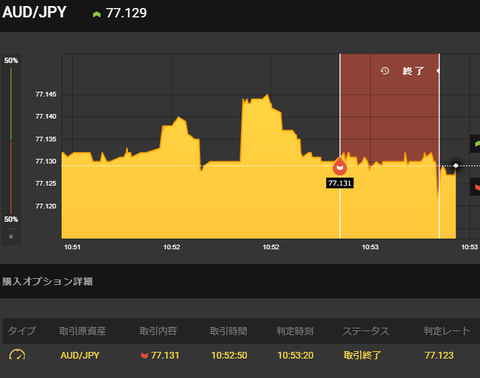Screen dimensions: 480x378
Task: Click the 取引原資産 column header
Action: click(83, 331)
